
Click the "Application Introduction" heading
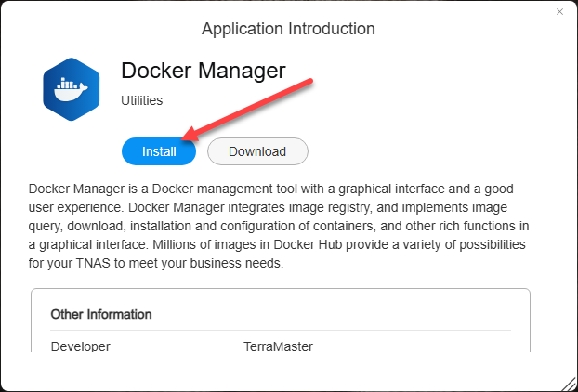pyautogui.click(x=288, y=29)
